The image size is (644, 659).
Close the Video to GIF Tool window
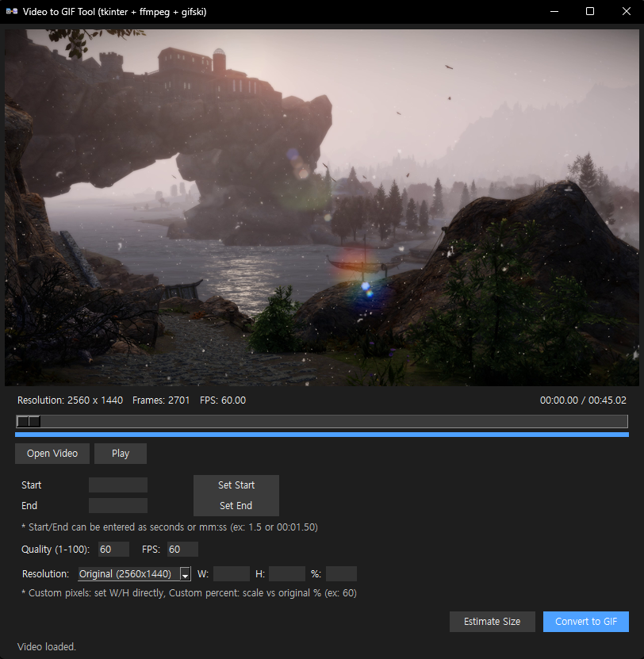627,11
